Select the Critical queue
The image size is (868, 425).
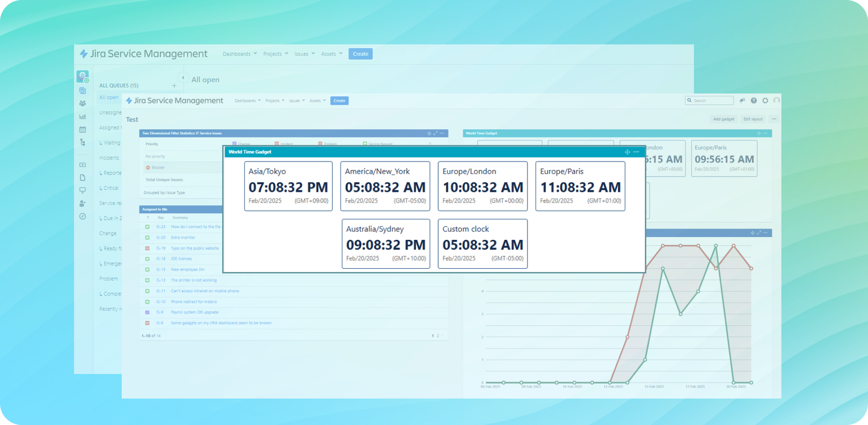coord(110,188)
